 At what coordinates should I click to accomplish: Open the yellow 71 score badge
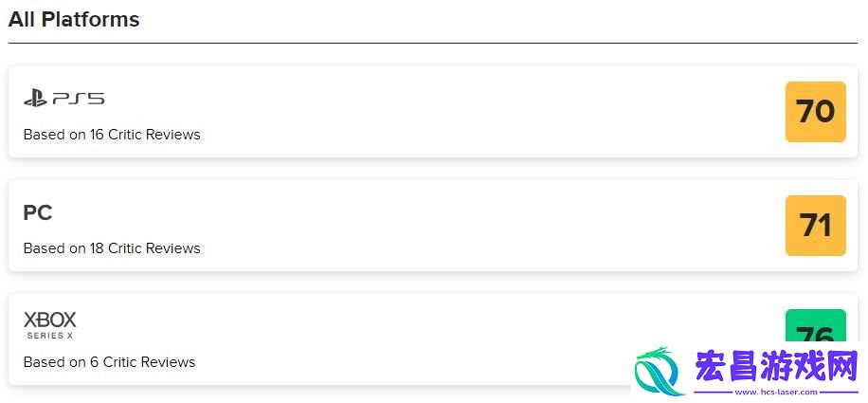[816, 226]
